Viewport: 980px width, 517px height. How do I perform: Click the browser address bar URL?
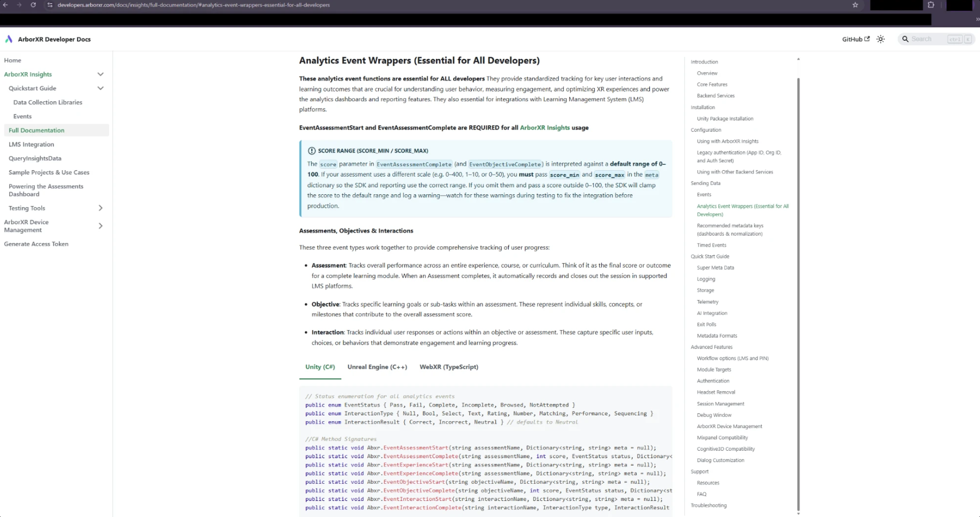(x=194, y=5)
